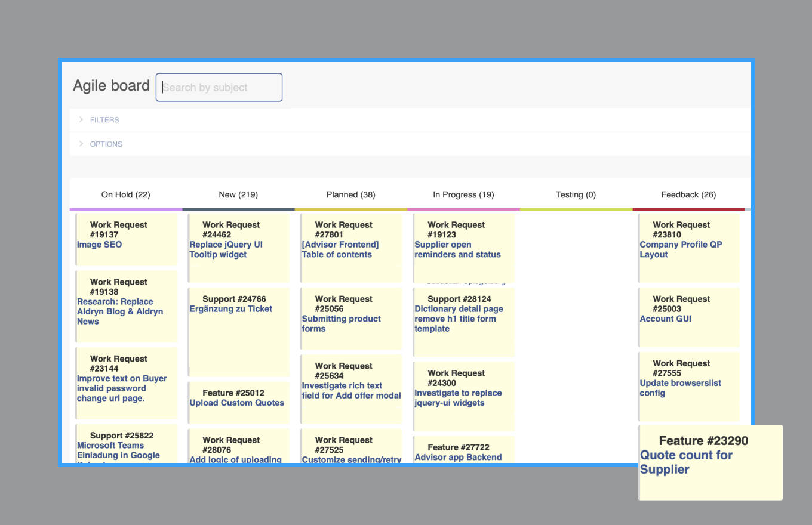Image resolution: width=812 pixels, height=525 pixels.
Task: Open Company Profile QP Layout link
Action: pyautogui.click(x=681, y=249)
